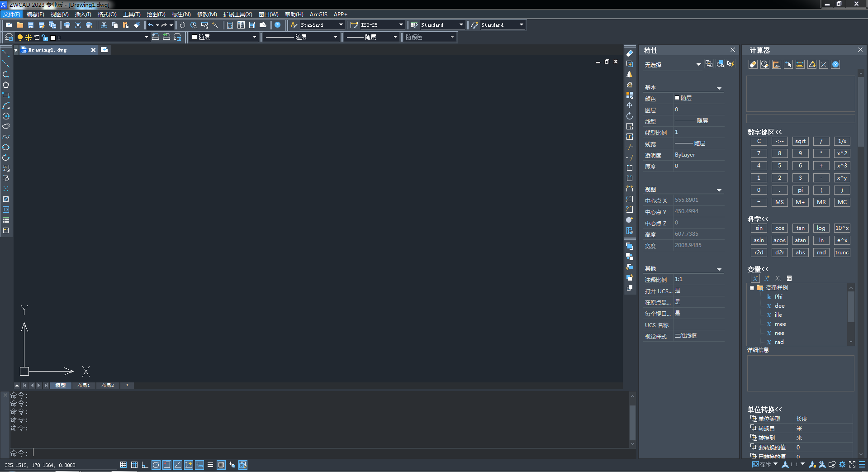Screen dimensions: 868x472
Task: Click the Mirror tool in modify toolbar
Action: 629,74
